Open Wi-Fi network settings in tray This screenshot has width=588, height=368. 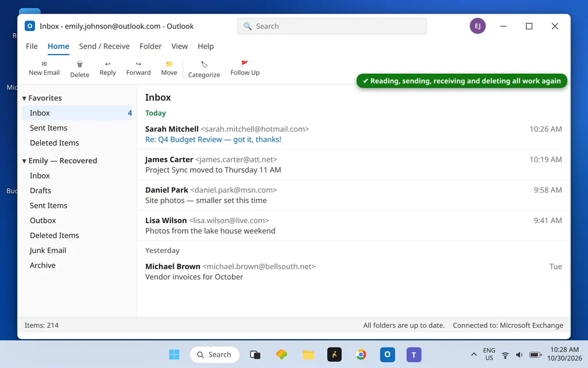[x=505, y=355]
